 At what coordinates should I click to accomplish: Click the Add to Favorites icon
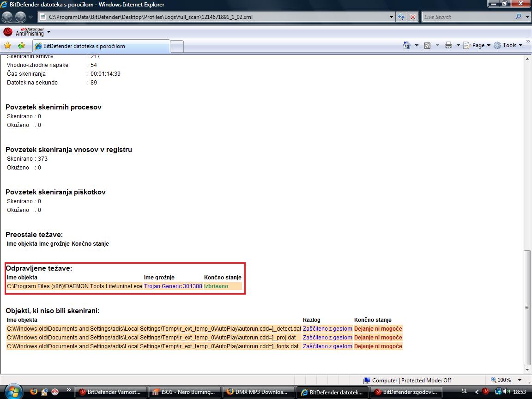tap(21, 45)
